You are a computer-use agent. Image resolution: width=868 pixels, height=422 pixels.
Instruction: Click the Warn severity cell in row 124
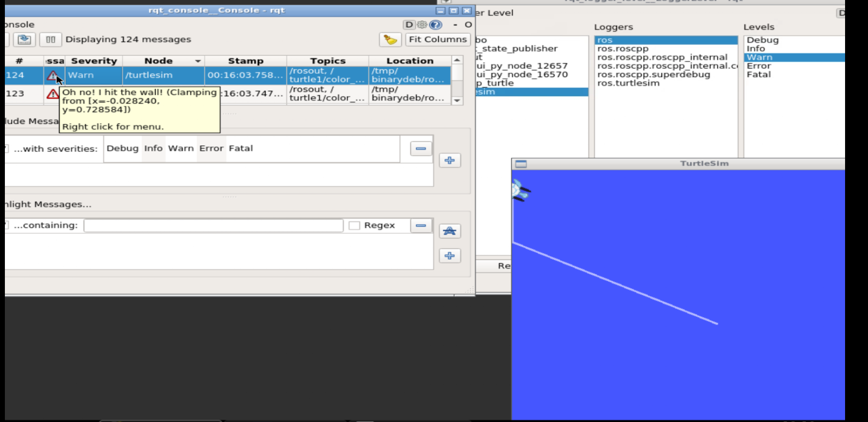pyautogui.click(x=94, y=75)
